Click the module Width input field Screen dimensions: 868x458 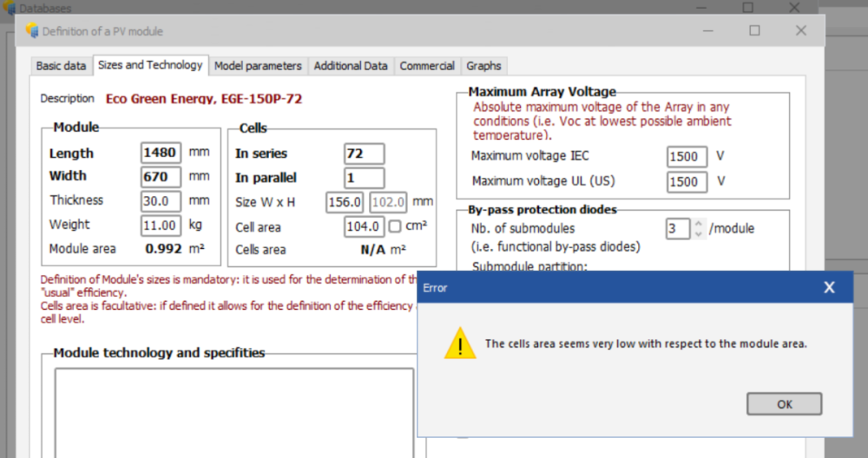pos(161,177)
